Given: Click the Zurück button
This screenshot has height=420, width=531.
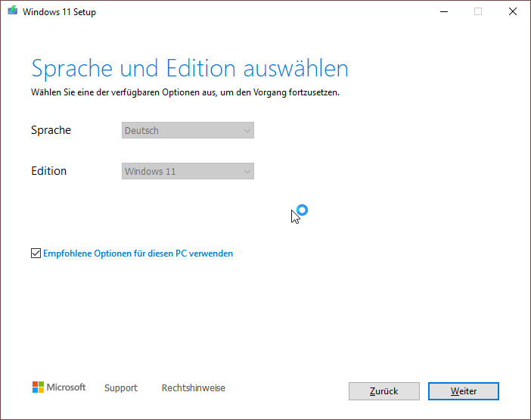Looking at the screenshot, I should pos(384,391).
